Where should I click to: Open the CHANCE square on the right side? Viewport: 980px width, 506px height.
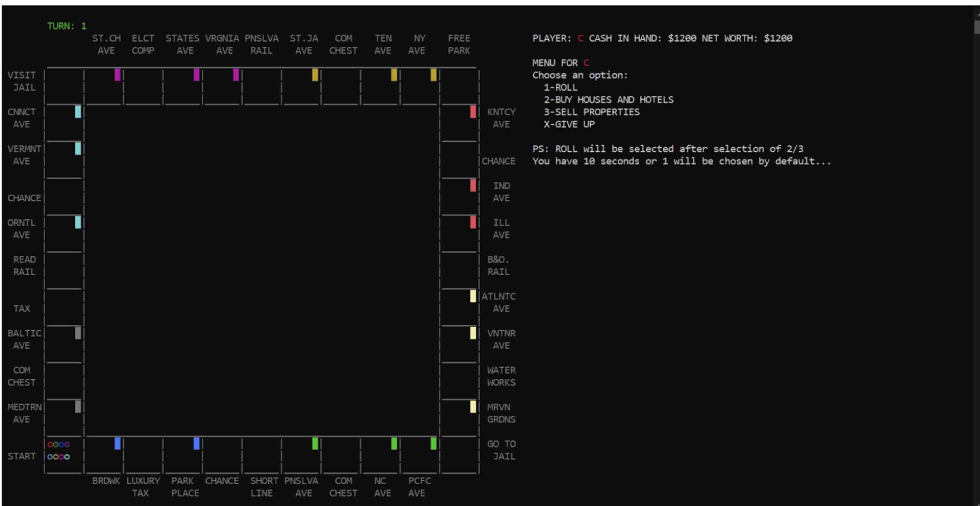pos(500,161)
